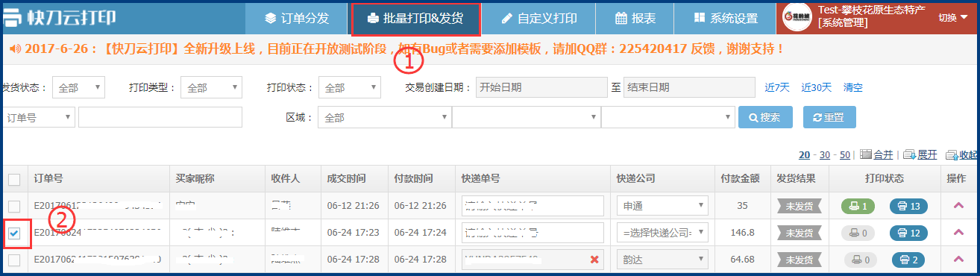Go to the 报表 tab

[x=635, y=19]
